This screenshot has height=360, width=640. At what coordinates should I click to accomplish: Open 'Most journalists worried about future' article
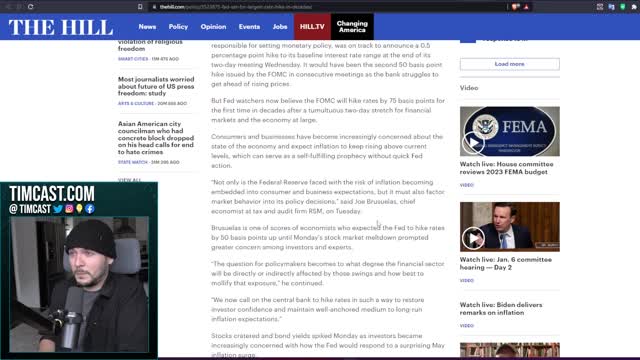click(x=156, y=86)
